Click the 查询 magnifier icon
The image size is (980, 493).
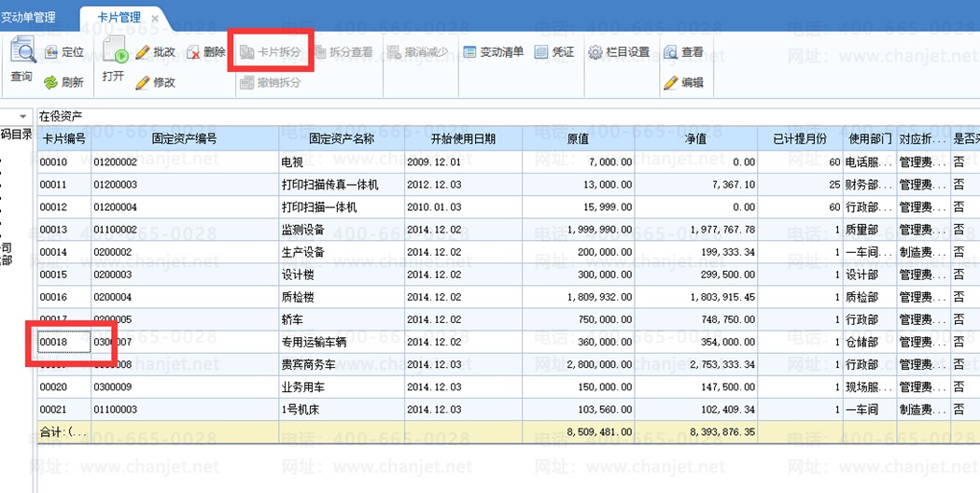pos(22,50)
